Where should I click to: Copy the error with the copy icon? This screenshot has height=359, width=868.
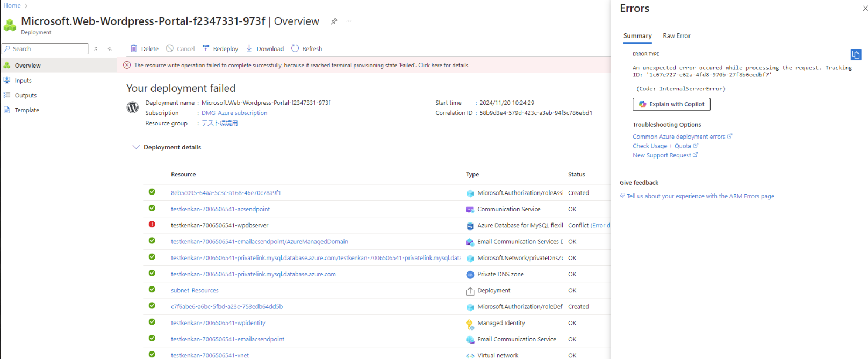tap(856, 54)
